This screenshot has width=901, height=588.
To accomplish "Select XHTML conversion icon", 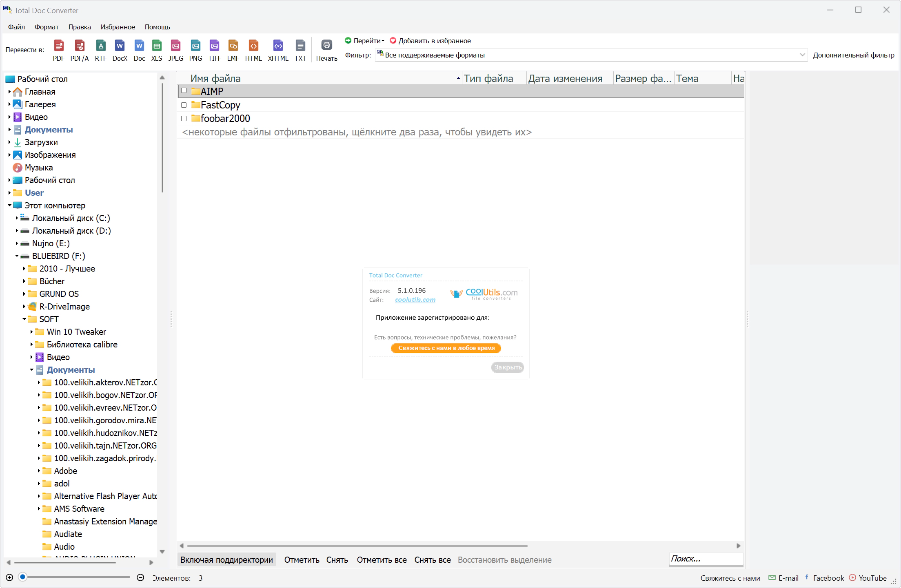I will [278, 46].
